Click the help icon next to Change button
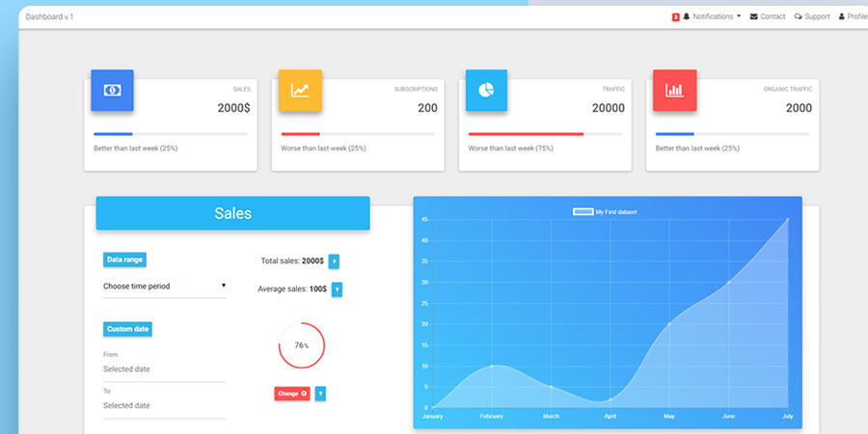The image size is (868, 434). (320, 393)
